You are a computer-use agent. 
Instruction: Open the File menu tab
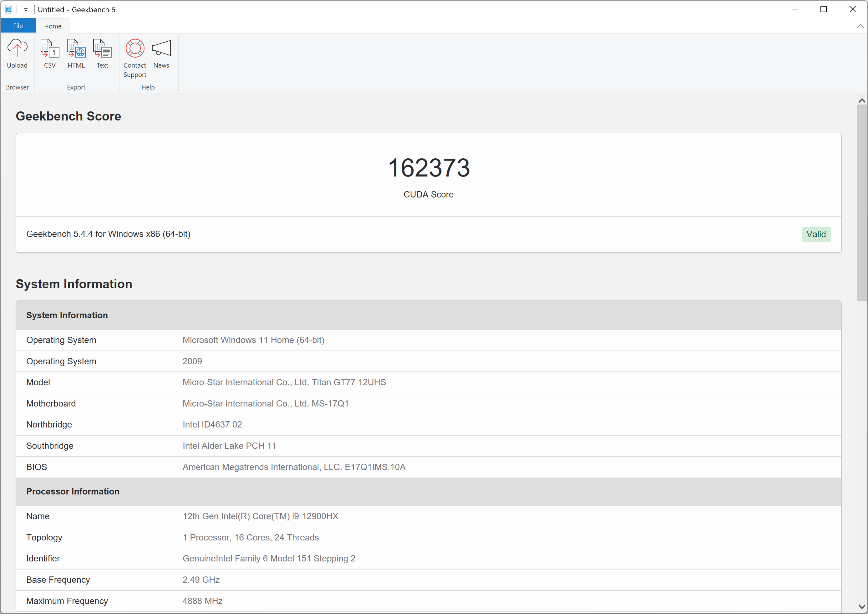(x=18, y=26)
